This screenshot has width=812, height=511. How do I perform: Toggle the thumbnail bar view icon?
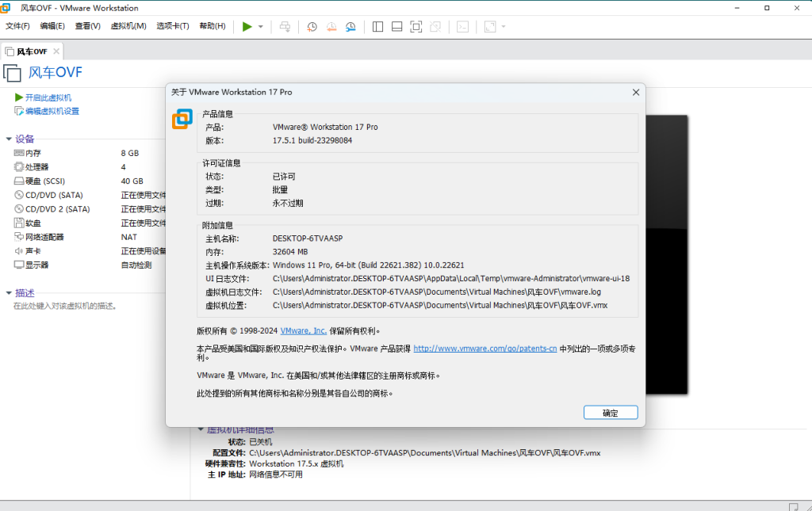pyautogui.click(x=396, y=27)
